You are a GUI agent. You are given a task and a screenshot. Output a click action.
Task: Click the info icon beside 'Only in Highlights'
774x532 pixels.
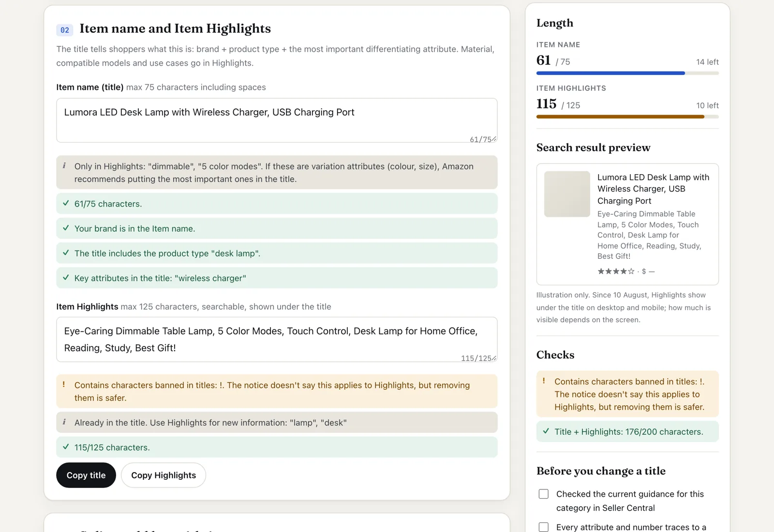(64, 166)
